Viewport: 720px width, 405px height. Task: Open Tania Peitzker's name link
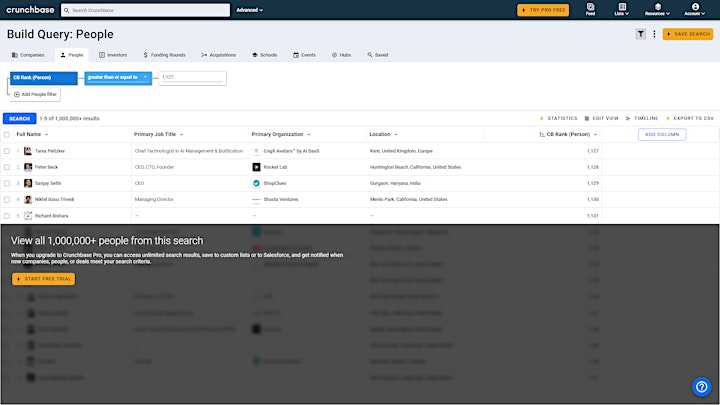click(50, 151)
